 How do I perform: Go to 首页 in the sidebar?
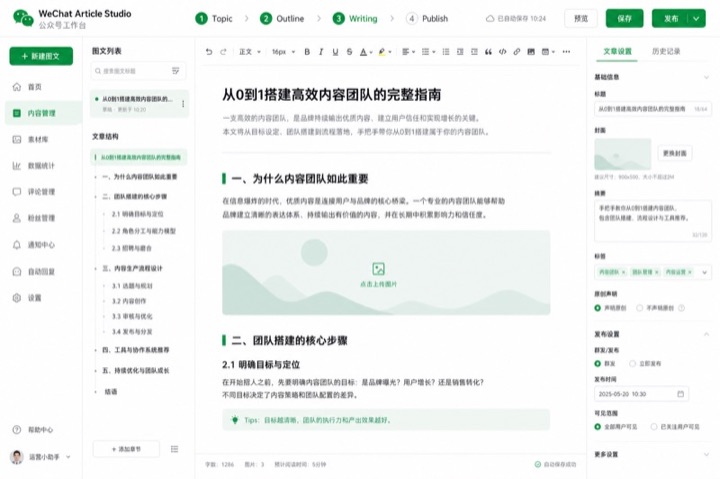coord(28,87)
